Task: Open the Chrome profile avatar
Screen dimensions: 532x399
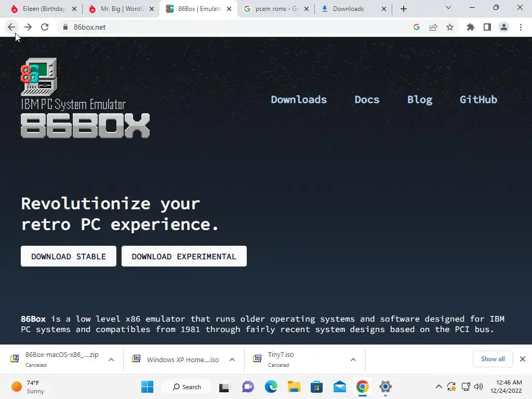Action: (x=504, y=27)
